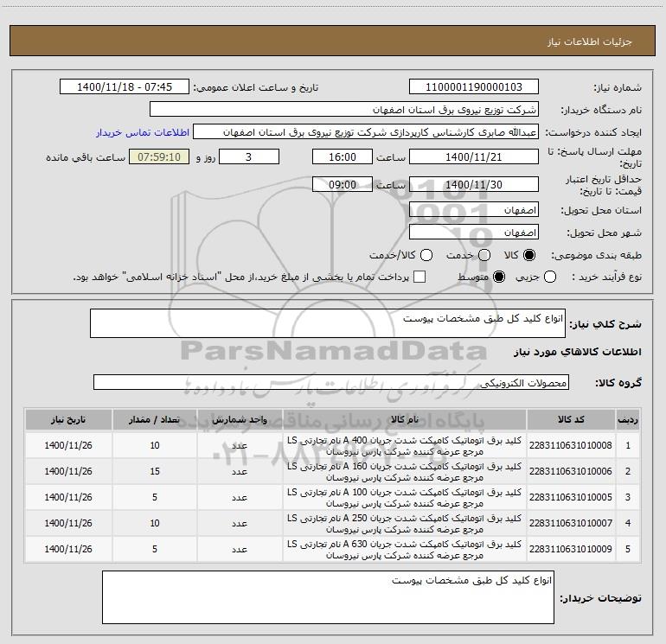Click the تعداد / مقدار column header
The width and height of the screenshot is (666, 644).
(x=155, y=420)
